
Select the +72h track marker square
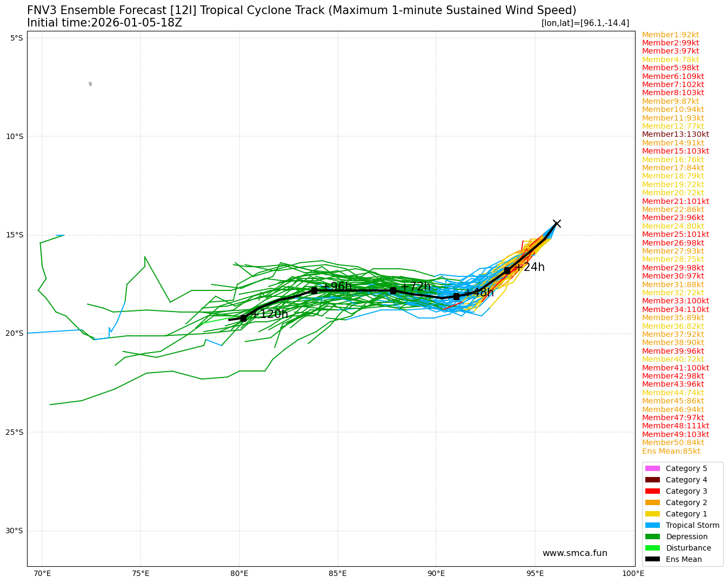393,290
